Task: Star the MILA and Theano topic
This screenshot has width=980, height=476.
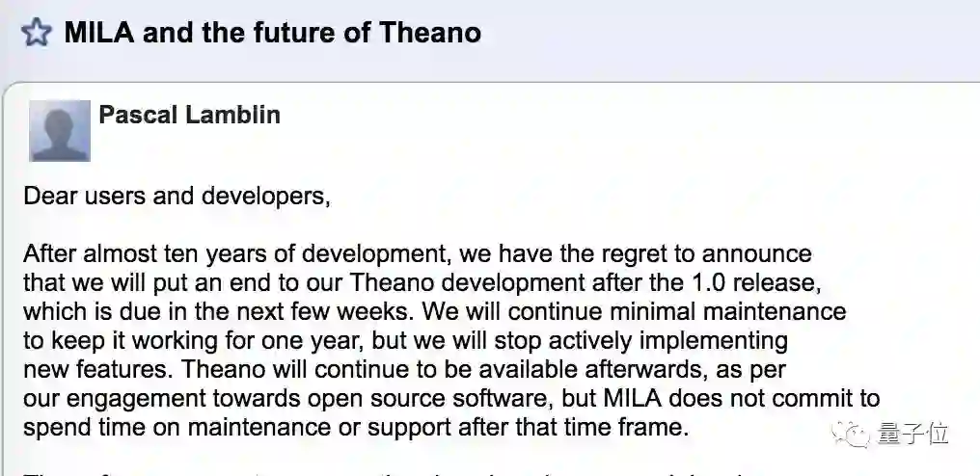Action: tap(35, 34)
